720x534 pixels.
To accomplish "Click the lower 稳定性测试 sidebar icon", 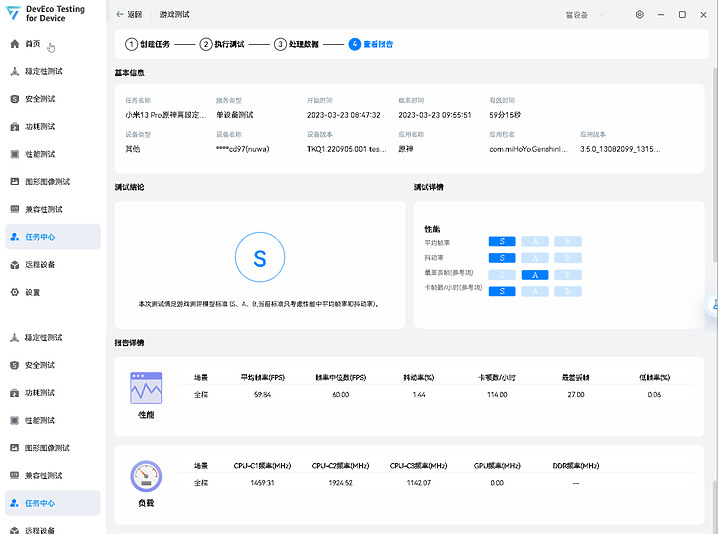I will click(15, 337).
